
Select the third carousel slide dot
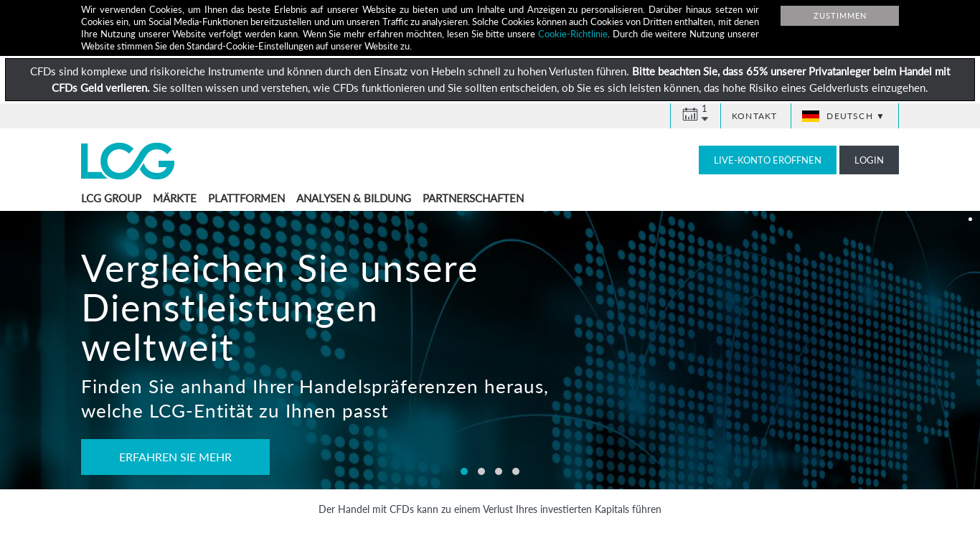click(499, 471)
